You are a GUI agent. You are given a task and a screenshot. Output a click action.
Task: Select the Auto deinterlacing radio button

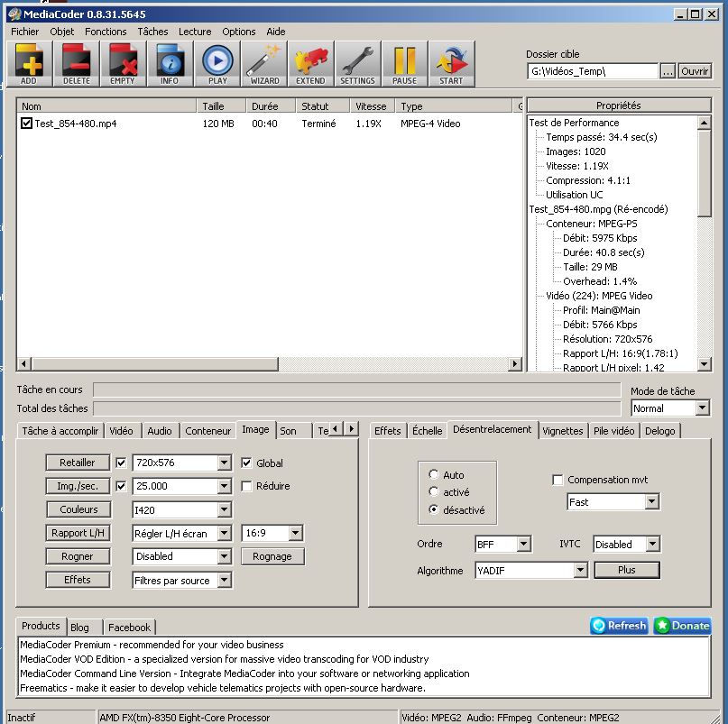pos(434,475)
